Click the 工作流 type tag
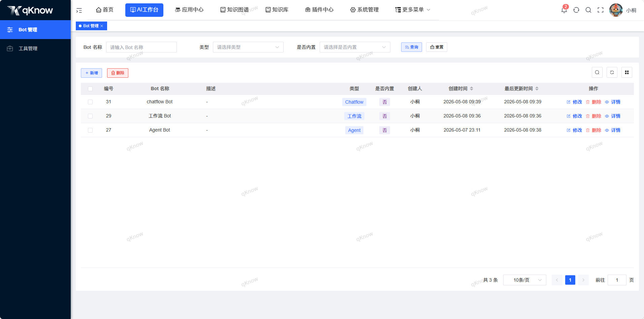This screenshot has width=644, height=319. point(354,116)
